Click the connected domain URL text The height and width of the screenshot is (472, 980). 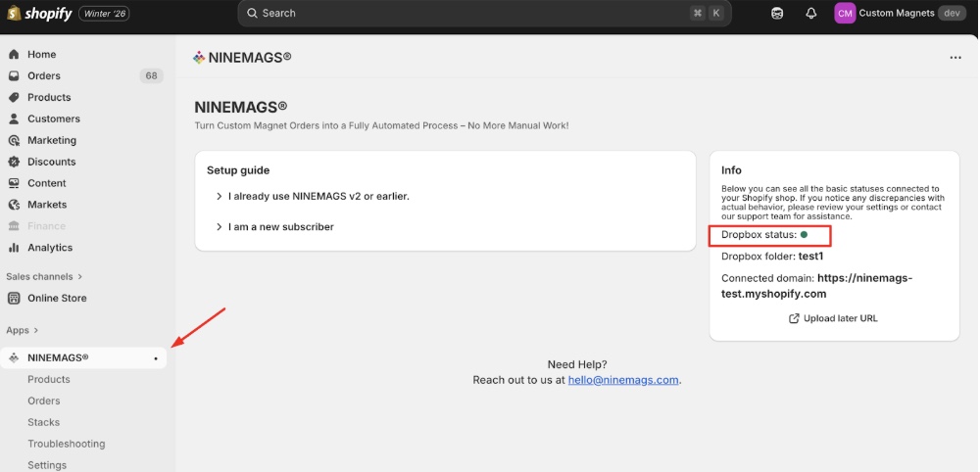point(817,286)
